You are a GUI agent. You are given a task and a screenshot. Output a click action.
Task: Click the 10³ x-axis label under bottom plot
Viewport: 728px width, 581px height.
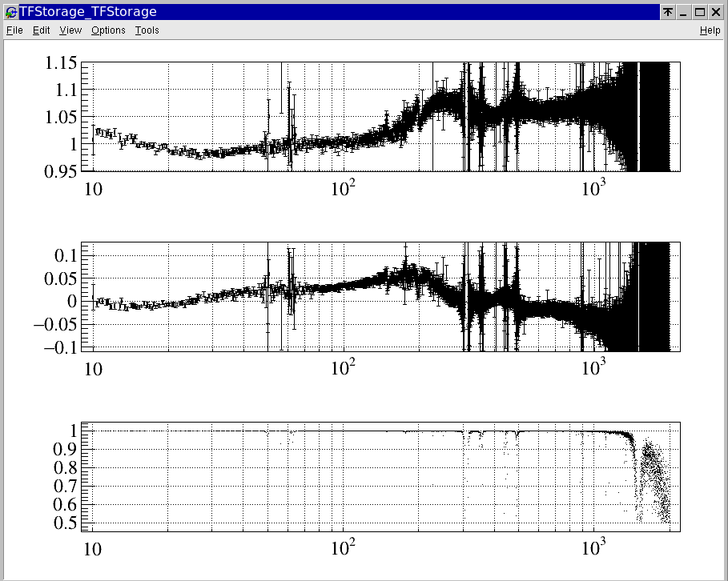[593, 549]
